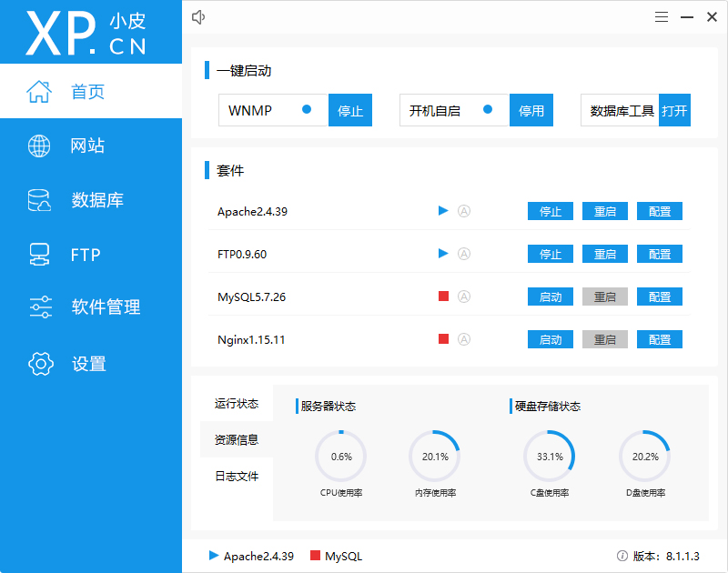Open 软件管理 software management
The height and width of the screenshot is (573, 728).
click(91, 307)
